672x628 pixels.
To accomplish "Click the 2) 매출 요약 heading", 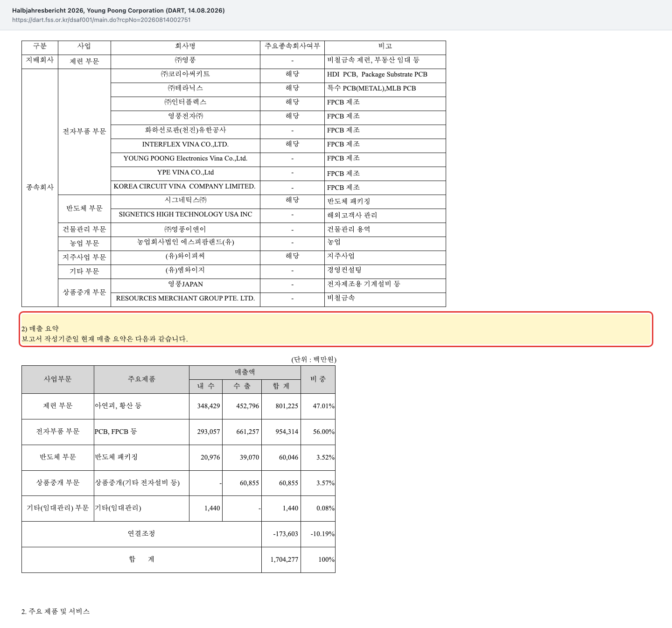I will coord(40,329).
